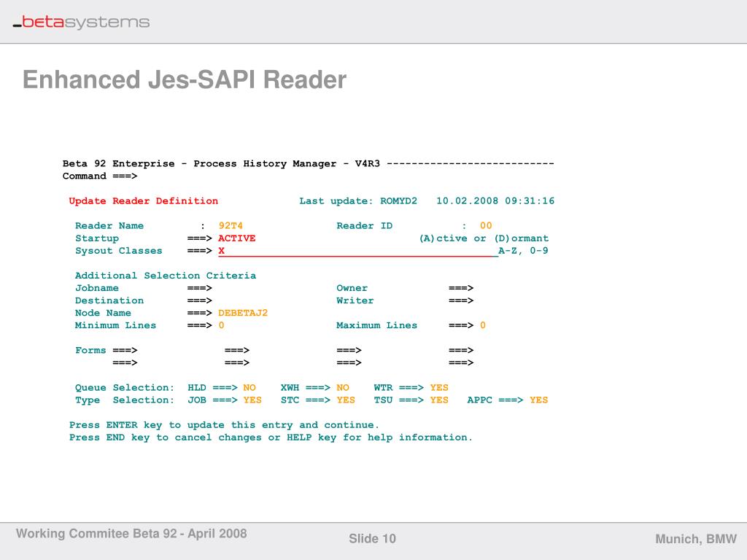Click the 'Beta 92 Enterprise' panel title line

point(309,164)
